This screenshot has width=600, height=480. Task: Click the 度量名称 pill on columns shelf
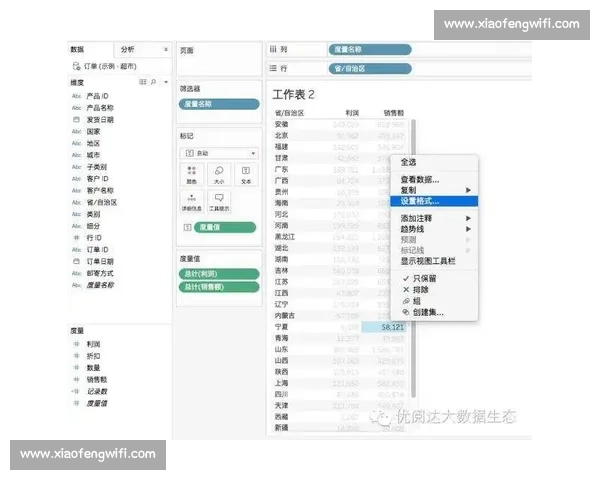coord(370,49)
